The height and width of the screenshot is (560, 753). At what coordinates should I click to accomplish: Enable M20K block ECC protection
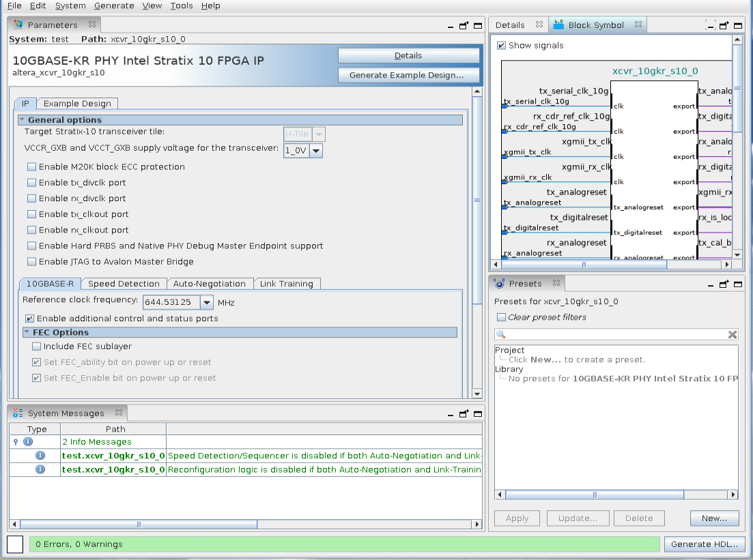coord(31,166)
